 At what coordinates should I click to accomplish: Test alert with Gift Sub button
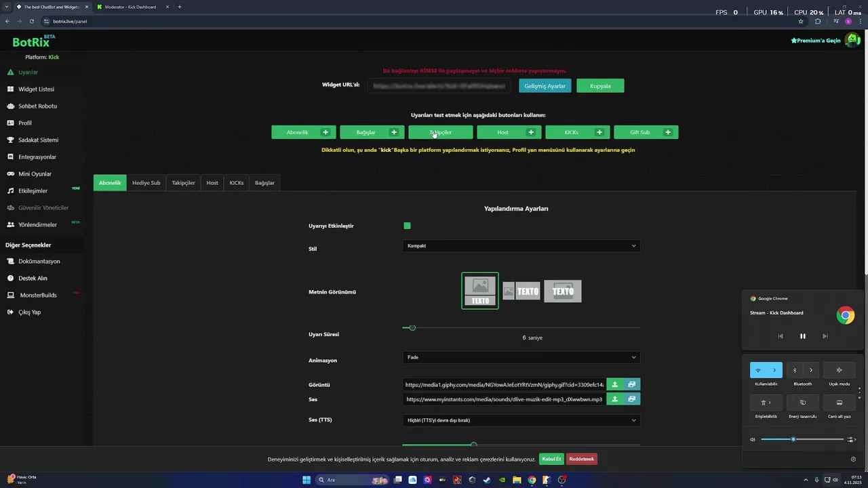646,132
